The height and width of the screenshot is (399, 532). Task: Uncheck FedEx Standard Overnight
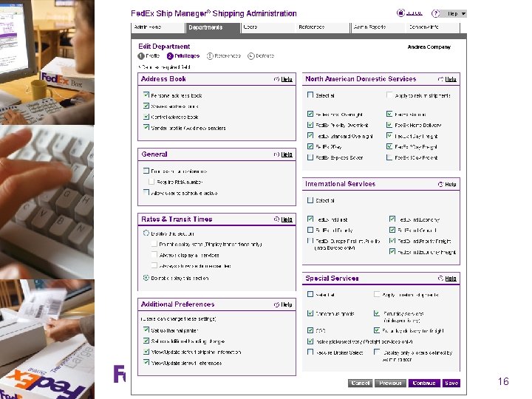click(x=310, y=136)
